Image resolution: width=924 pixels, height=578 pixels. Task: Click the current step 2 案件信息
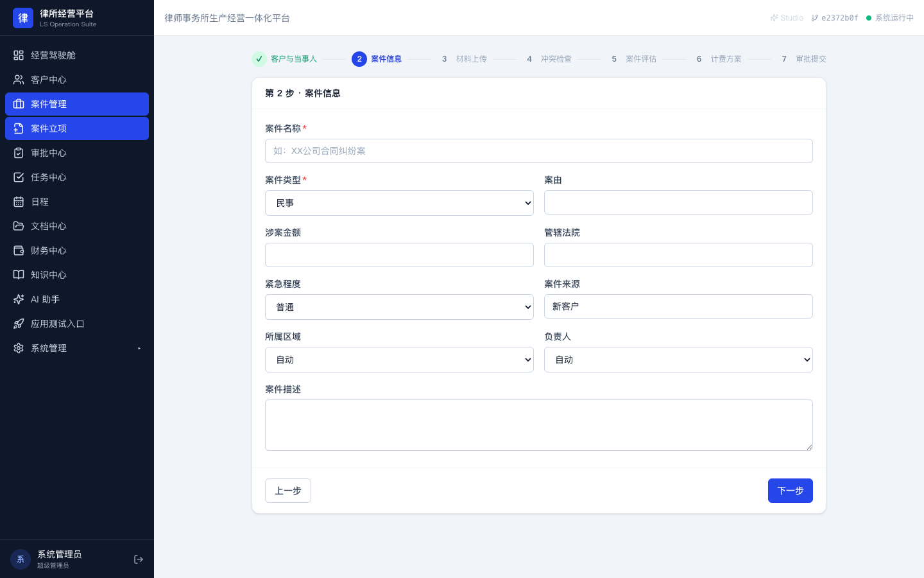click(377, 59)
